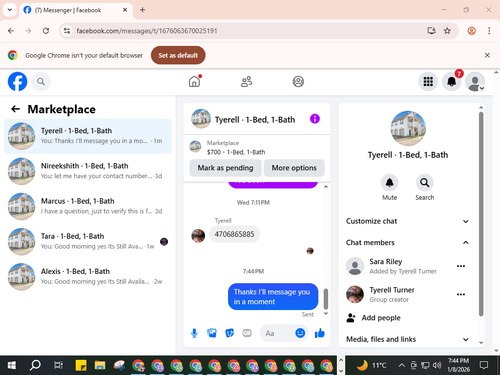Screen dimensions: 500x375
Task: Open the account profile avatar menu
Action: (x=475, y=81)
